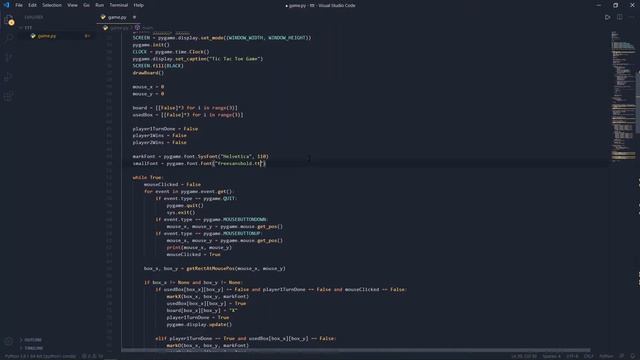
Task: Click the 'sys.exit()' line
Action: (x=181, y=212)
